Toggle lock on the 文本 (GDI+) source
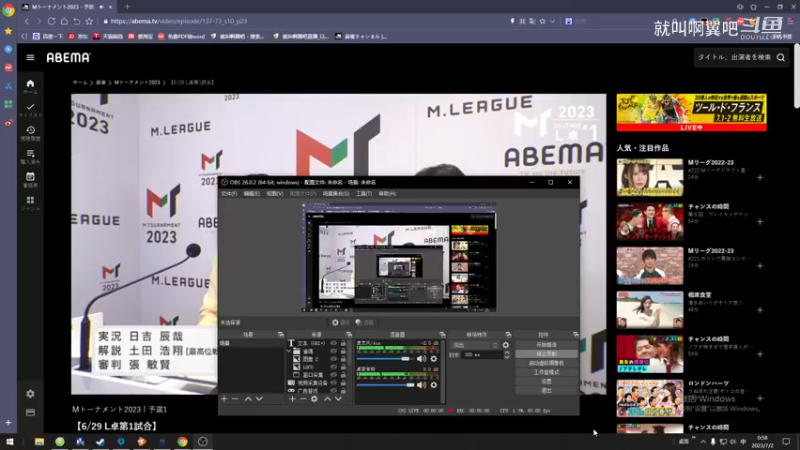Viewport: 800px width, 450px height. tap(343, 343)
